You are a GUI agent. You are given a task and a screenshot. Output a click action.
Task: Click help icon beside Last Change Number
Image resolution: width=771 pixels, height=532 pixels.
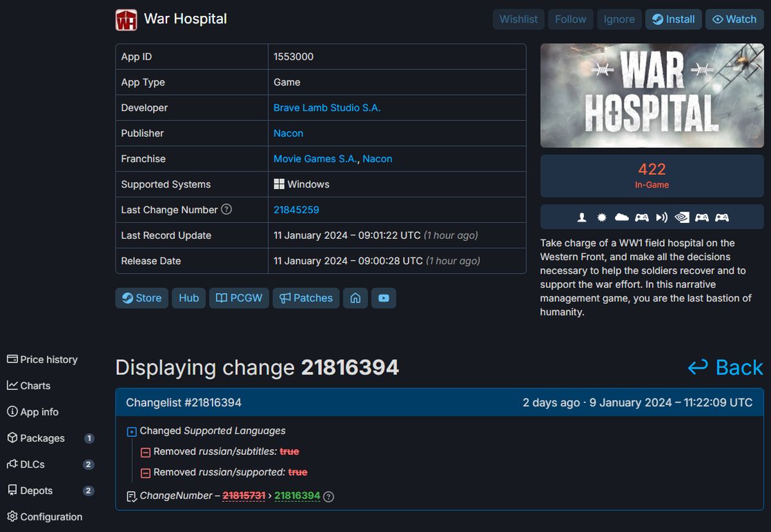(226, 209)
